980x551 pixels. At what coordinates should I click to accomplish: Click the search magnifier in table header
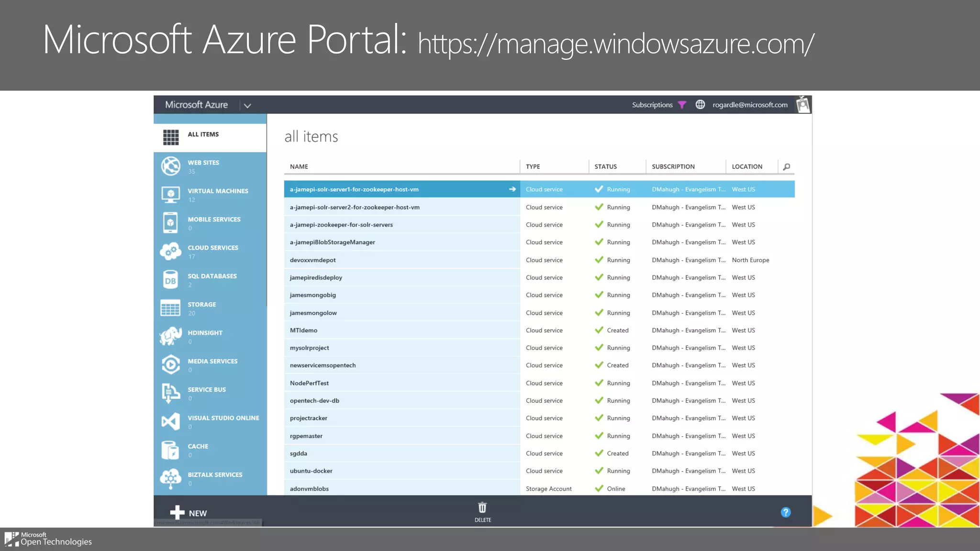[786, 166]
